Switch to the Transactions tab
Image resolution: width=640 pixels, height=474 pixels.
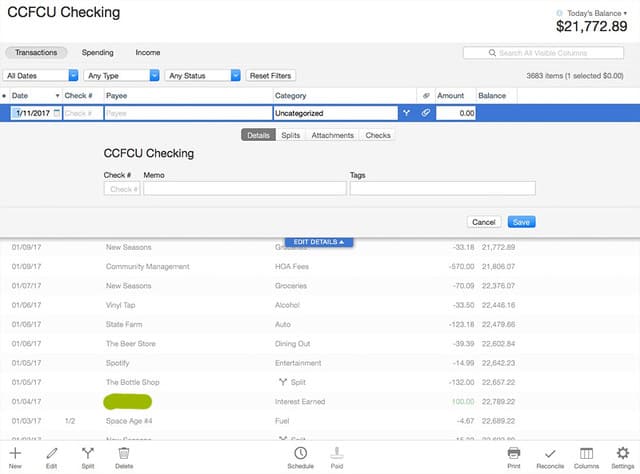coord(36,52)
